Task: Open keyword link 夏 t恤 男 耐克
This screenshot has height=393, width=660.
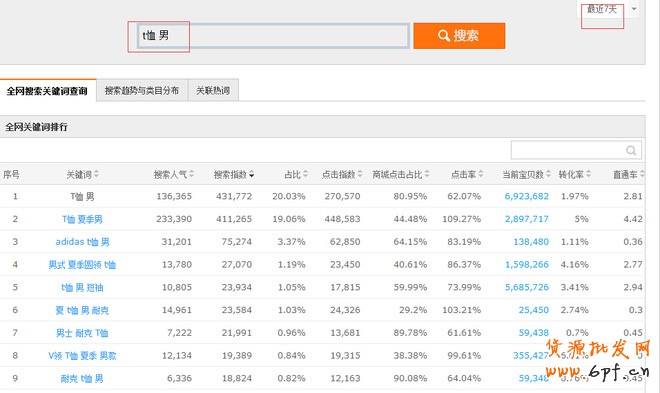Action: click(82, 310)
